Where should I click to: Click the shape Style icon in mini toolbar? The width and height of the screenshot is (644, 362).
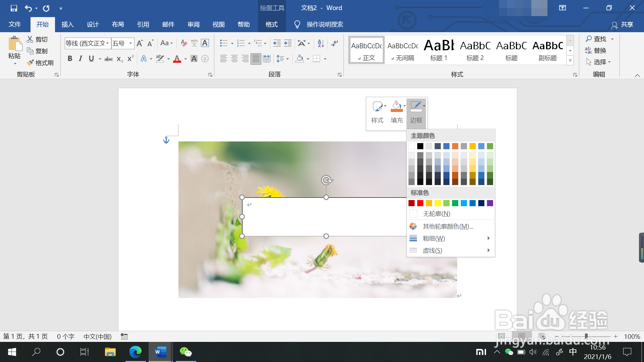pyautogui.click(x=377, y=106)
